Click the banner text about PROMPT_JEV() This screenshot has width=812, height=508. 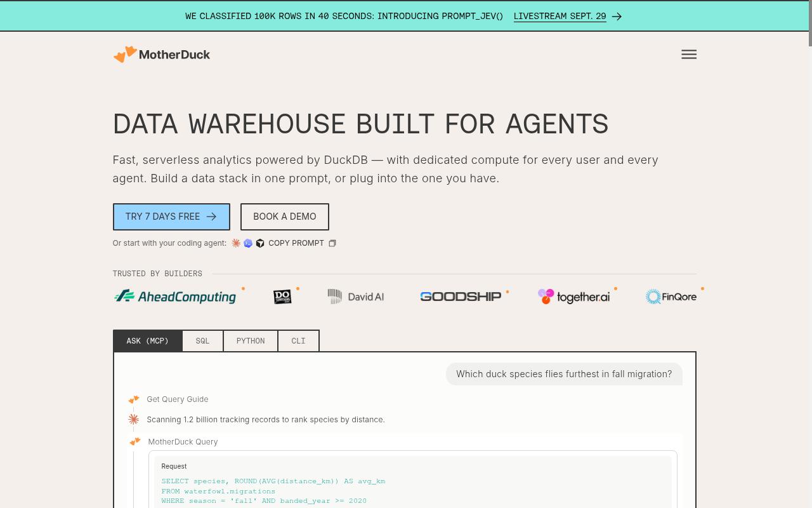click(344, 17)
